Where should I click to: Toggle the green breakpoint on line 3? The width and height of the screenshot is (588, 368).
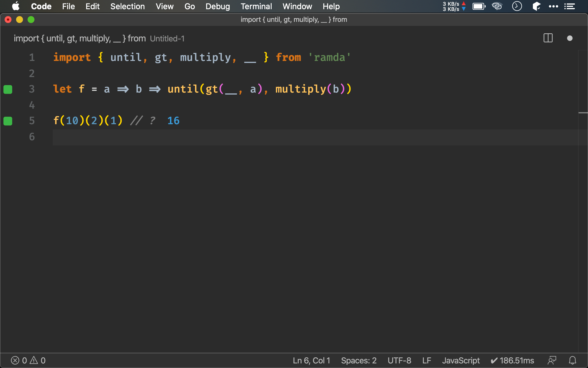(x=8, y=89)
